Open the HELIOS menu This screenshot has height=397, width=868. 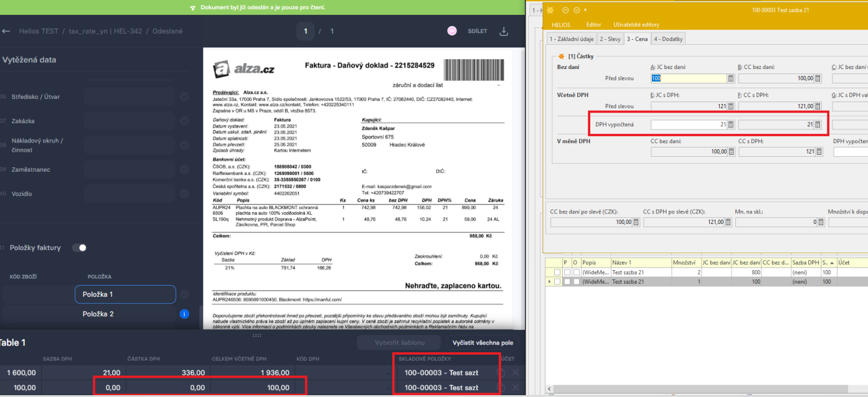coord(561,25)
